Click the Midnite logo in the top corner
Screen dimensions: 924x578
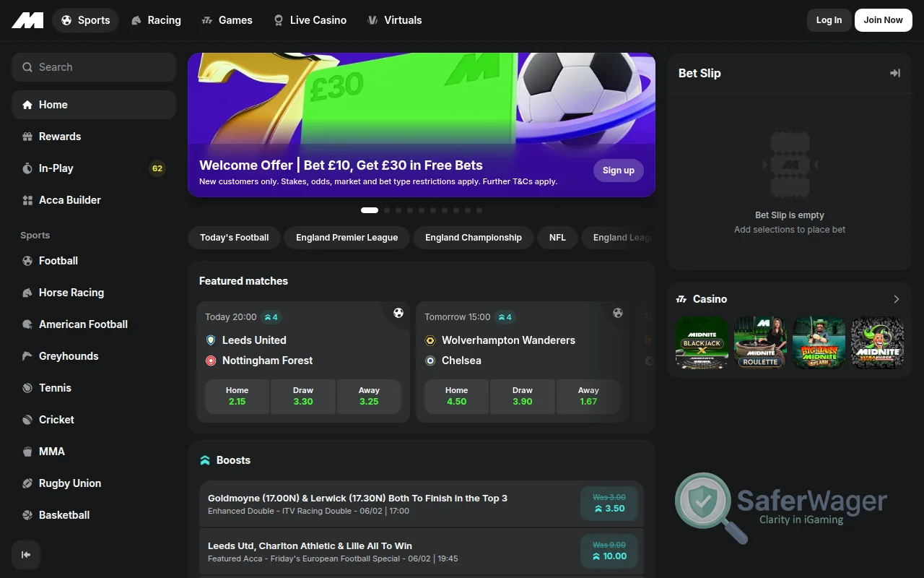[27, 20]
